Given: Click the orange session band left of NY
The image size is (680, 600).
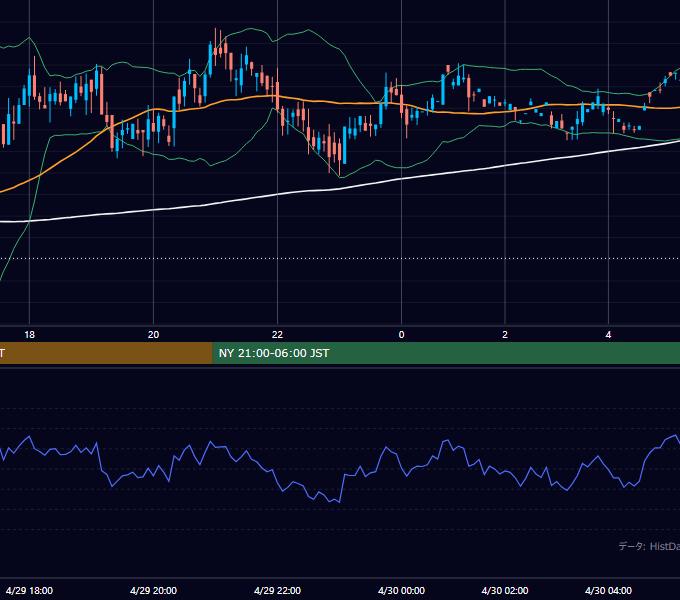Looking at the screenshot, I should pyautogui.click(x=106, y=353).
